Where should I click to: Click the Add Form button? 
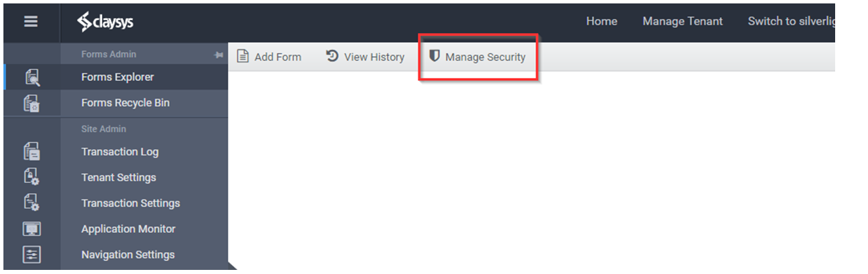(x=269, y=57)
